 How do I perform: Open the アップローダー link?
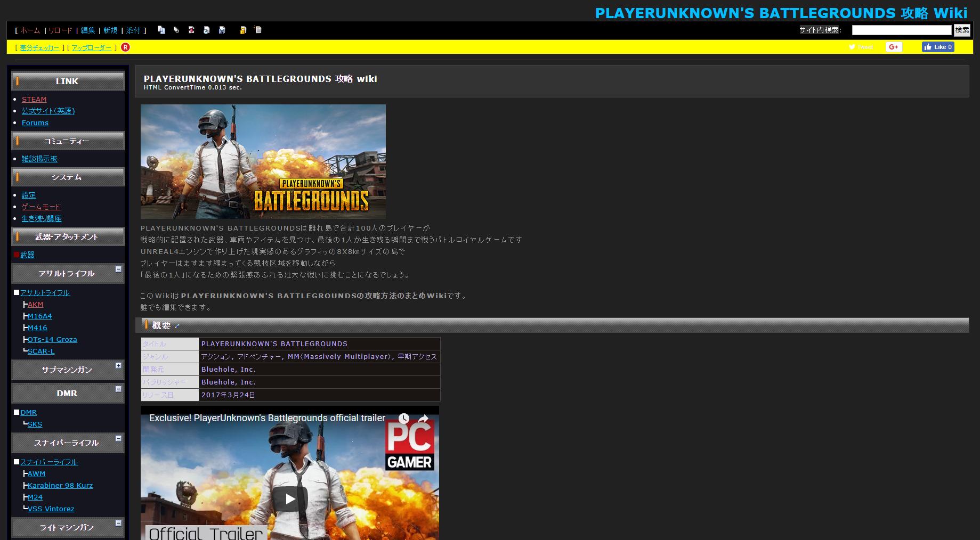(x=92, y=48)
